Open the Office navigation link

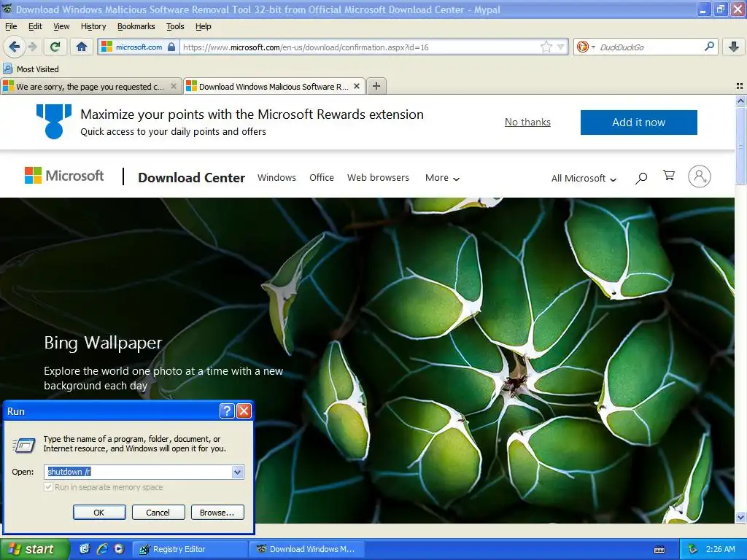pyautogui.click(x=322, y=177)
